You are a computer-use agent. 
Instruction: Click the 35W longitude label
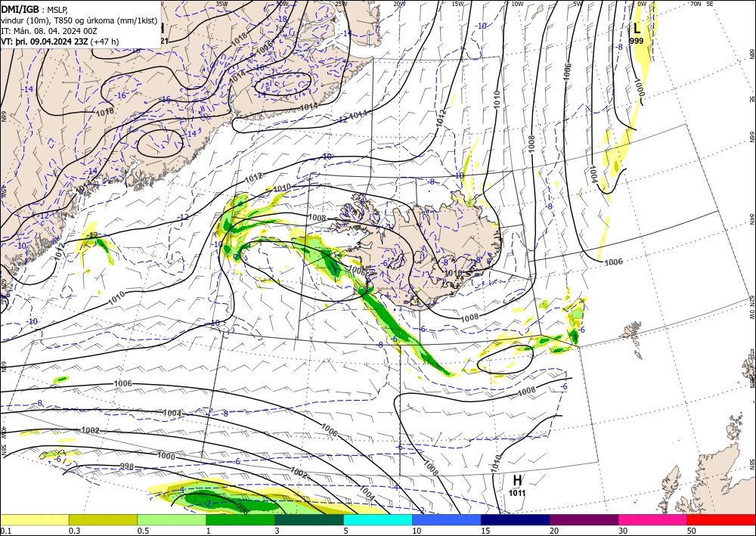pos(222,4)
